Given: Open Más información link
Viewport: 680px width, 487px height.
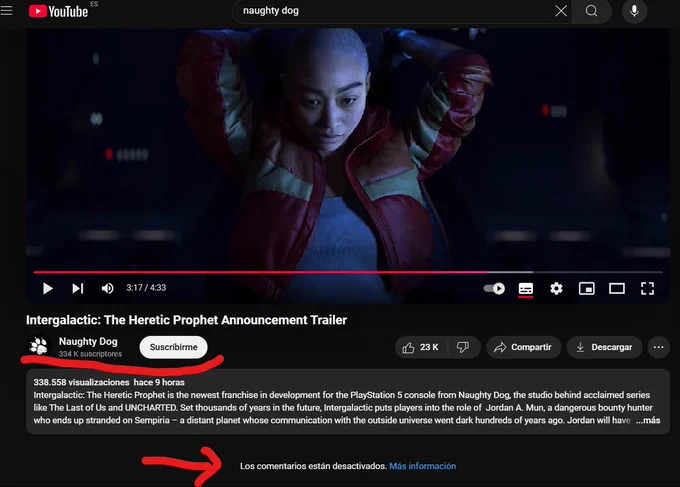Looking at the screenshot, I should [x=422, y=466].
